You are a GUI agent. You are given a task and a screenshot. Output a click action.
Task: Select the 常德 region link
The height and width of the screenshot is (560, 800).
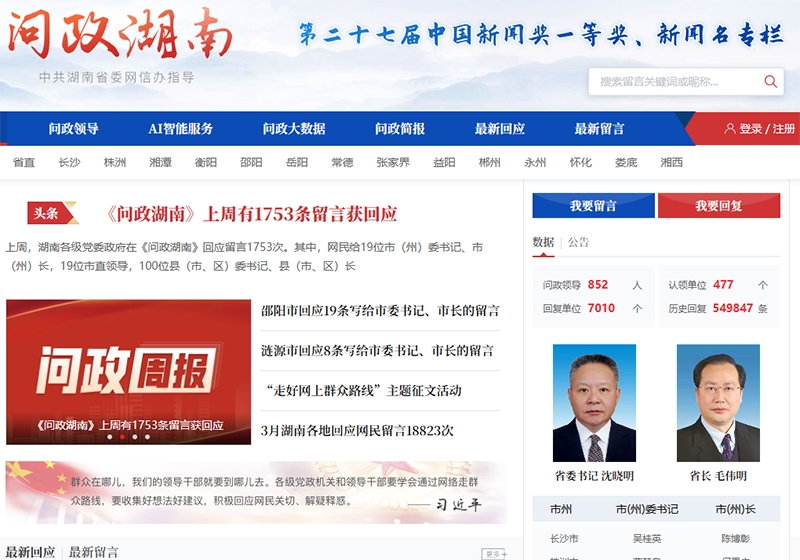342,162
